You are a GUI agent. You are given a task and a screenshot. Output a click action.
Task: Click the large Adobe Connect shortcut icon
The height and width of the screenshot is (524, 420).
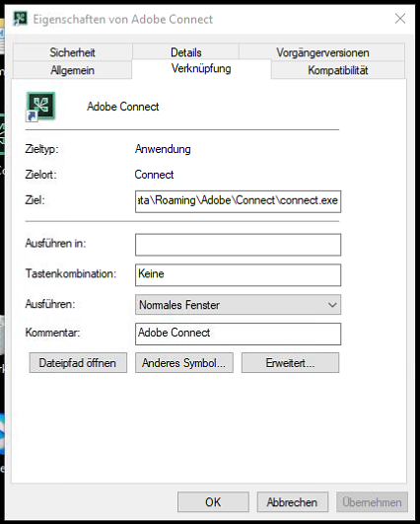coord(40,107)
